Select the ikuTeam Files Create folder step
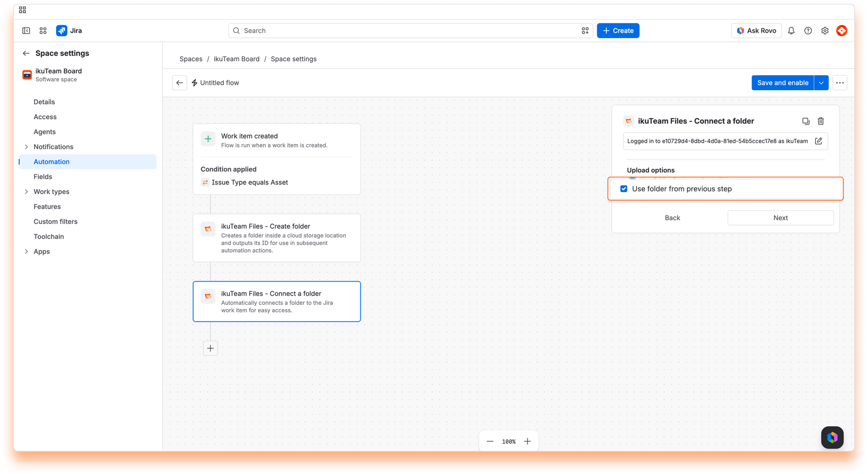The height and width of the screenshot is (474, 868). coord(277,238)
